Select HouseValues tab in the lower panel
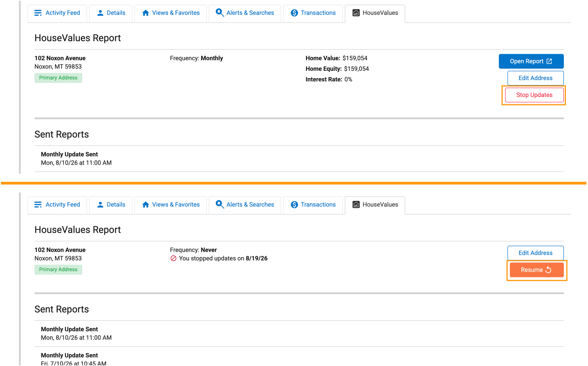The height and width of the screenshot is (366, 588). click(x=375, y=205)
